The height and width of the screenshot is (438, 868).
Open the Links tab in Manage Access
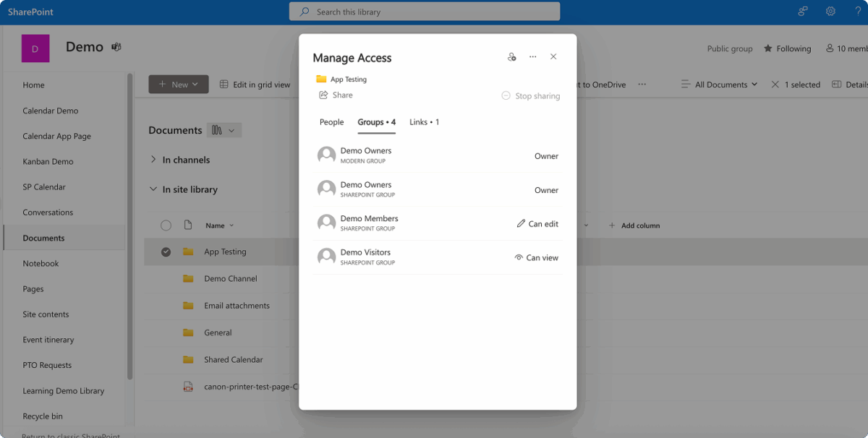[x=424, y=122]
